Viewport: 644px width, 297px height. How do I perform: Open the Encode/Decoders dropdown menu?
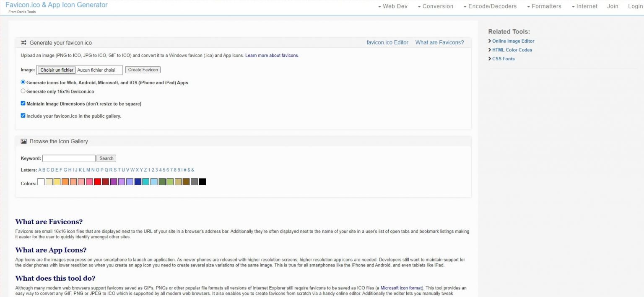coord(490,6)
